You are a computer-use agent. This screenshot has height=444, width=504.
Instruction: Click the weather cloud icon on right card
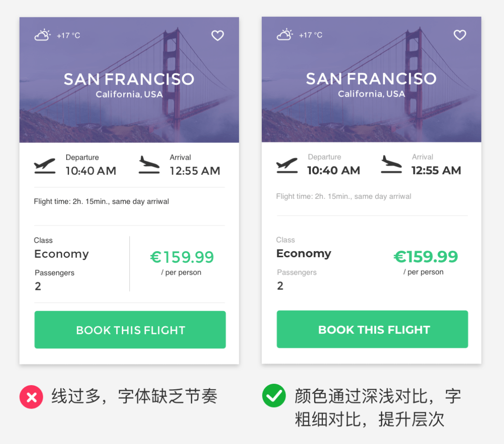[285, 35]
